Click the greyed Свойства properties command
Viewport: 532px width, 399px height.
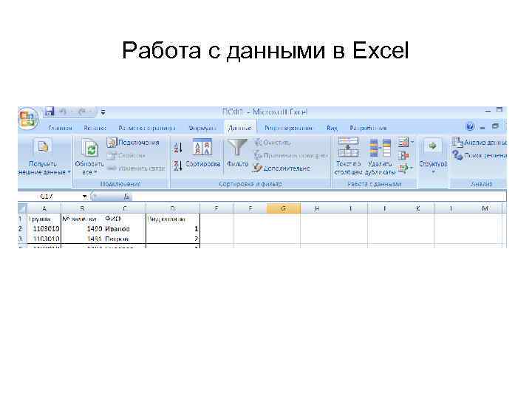pyautogui.click(x=126, y=155)
